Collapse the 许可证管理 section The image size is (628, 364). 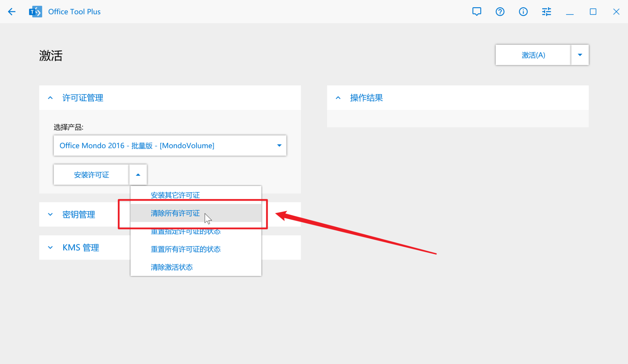[x=50, y=98]
